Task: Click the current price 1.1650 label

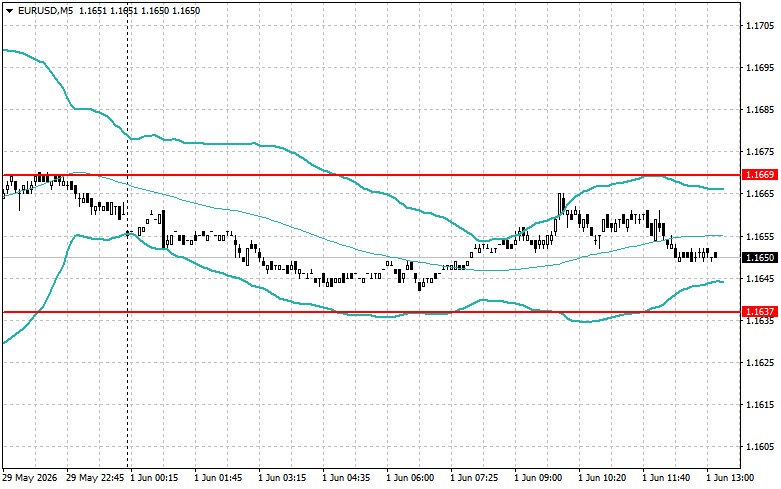Action: click(760, 257)
